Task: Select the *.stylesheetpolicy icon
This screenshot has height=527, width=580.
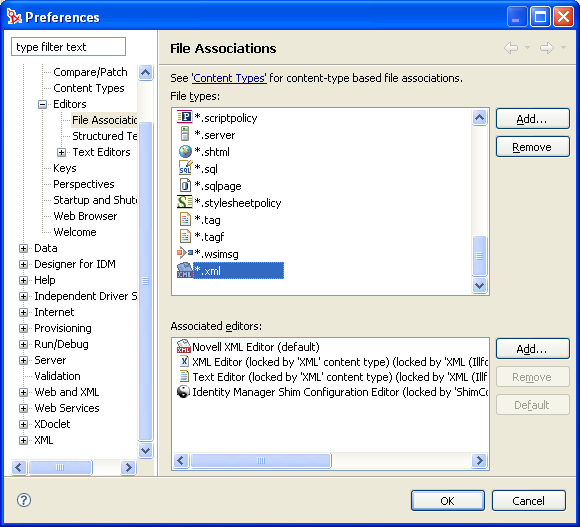Action: tap(185, 202)
